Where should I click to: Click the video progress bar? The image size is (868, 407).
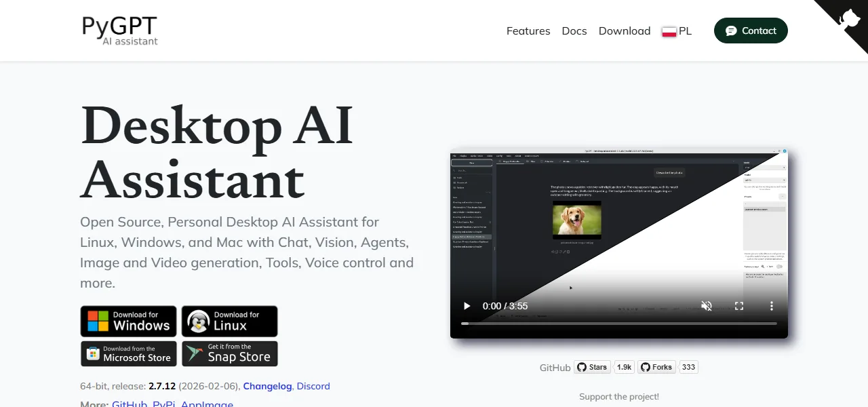[x=619, y=324]
